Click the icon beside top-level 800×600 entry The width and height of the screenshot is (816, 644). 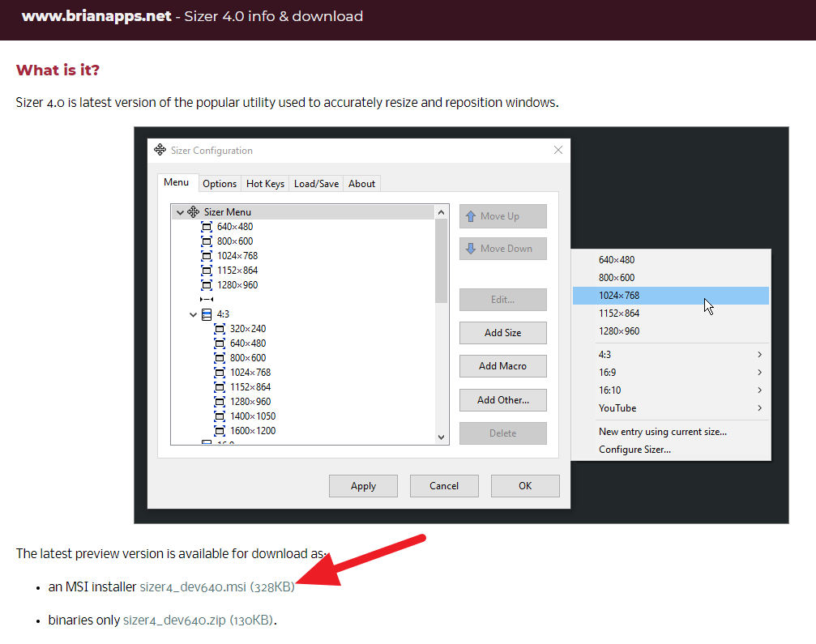tap(207, 241)
